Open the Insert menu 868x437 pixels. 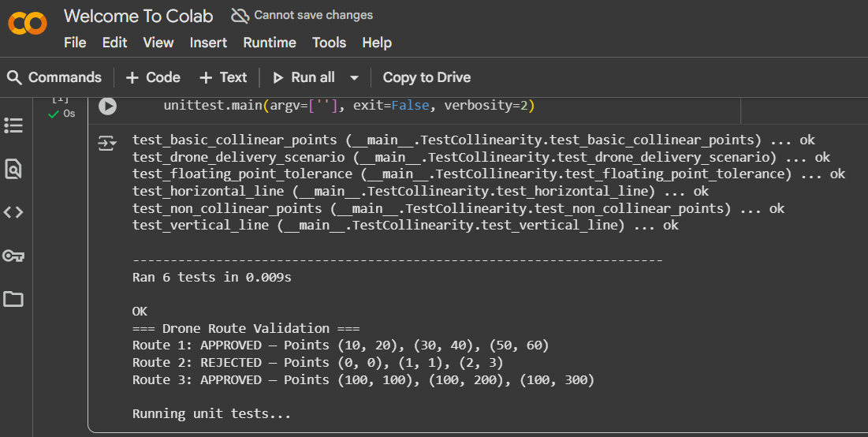(x=208, y=43)
